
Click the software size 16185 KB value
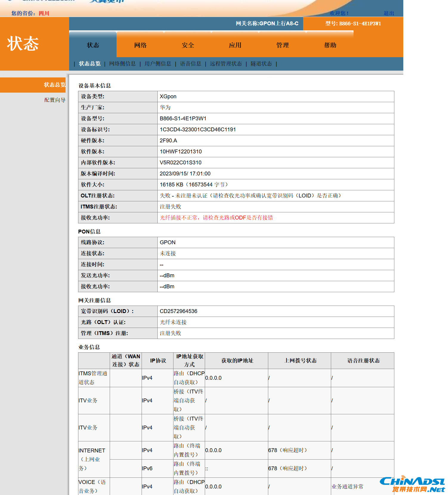tap(194, 185)
